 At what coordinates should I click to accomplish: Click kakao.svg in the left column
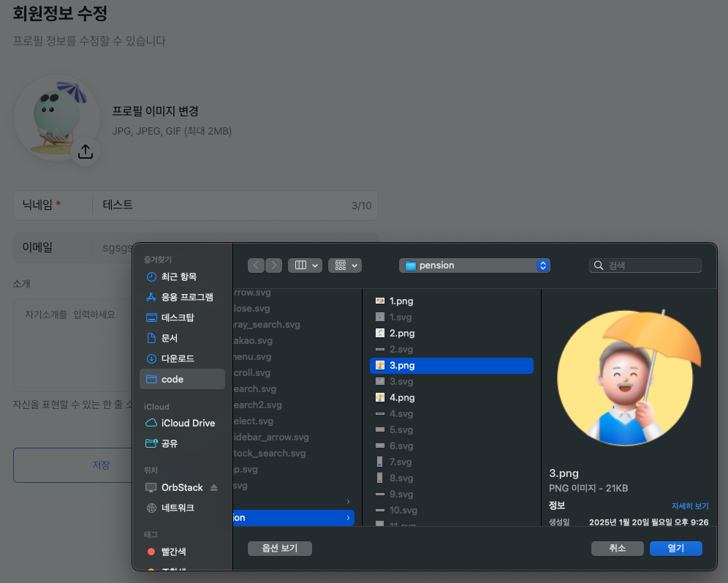coord(253,340)
